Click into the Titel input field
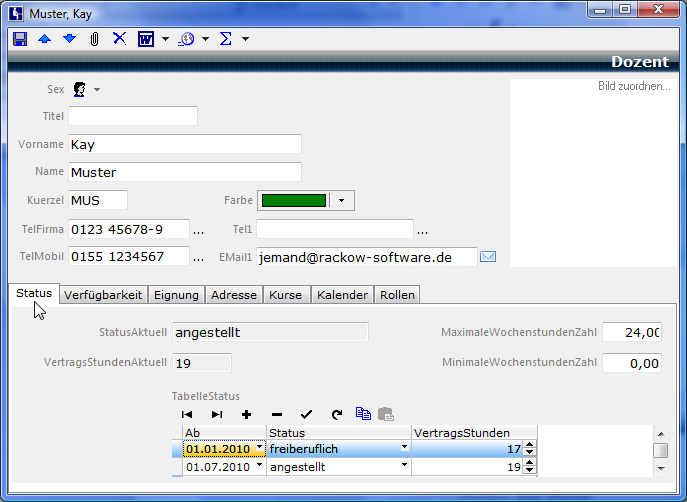 pyautogui.click(x=133, y=116)
